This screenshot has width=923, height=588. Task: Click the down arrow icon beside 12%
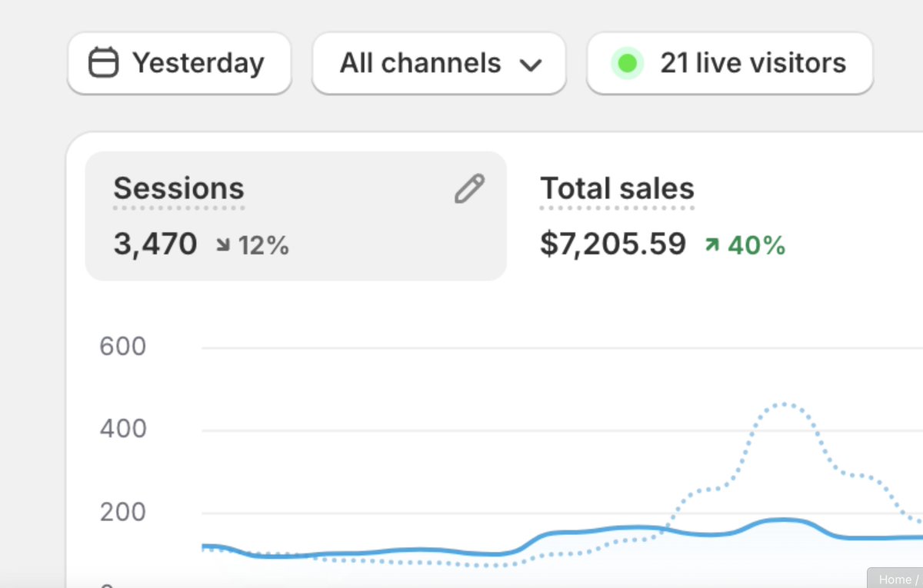click(223, 246)
